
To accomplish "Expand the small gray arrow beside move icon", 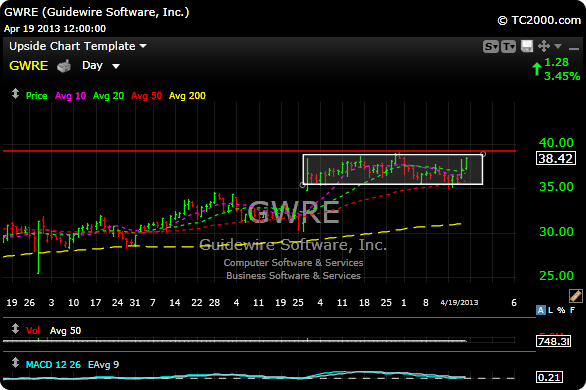I will 558,46.
